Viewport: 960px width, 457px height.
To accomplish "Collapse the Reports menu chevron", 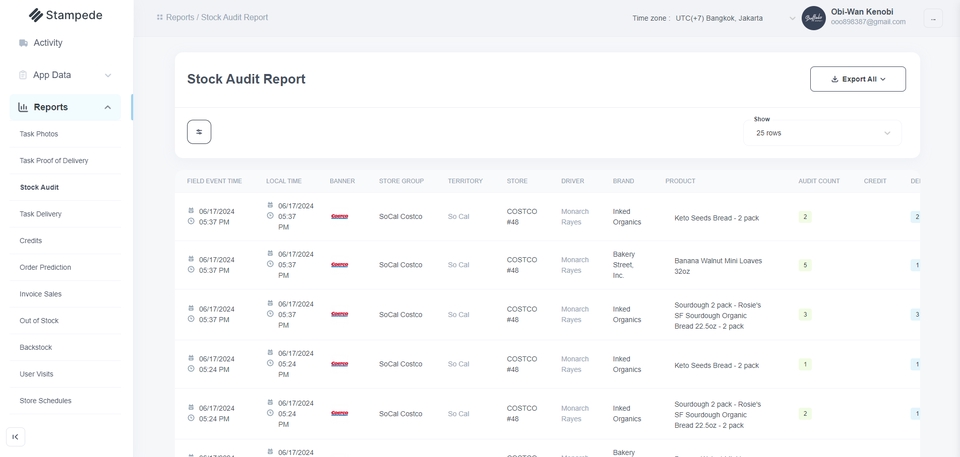I will tap(108, 107).
